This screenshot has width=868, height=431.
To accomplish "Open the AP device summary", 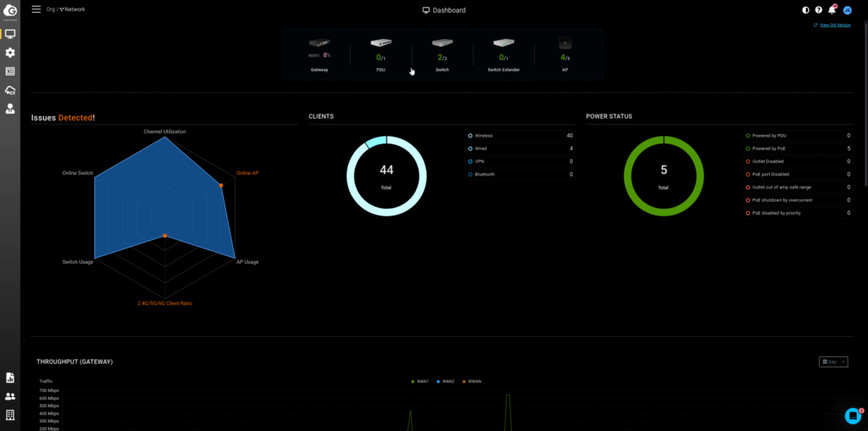I will click(x=565, y=53).
